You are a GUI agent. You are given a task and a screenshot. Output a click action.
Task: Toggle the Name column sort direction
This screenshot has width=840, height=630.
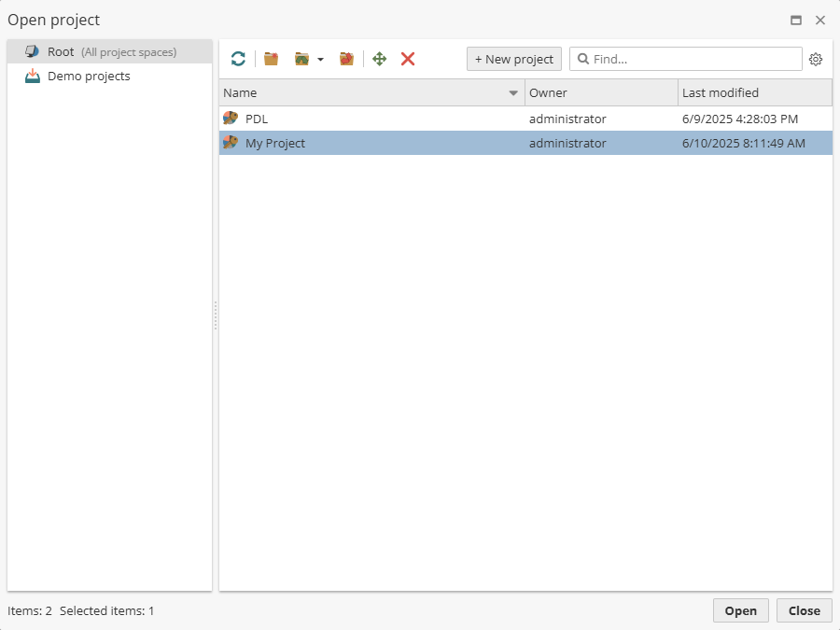click(x=513, y=92)
